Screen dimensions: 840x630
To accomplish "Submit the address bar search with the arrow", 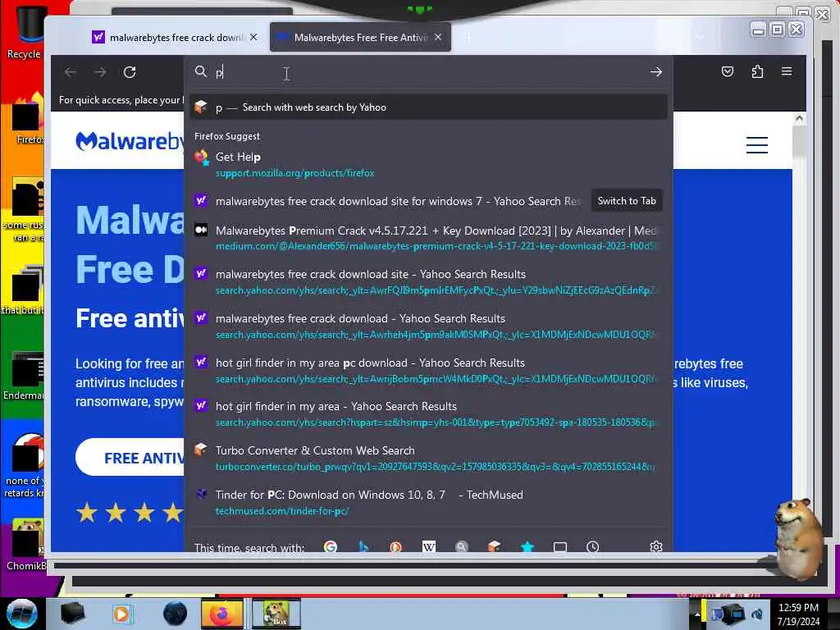I will click(x=656, y=72).
